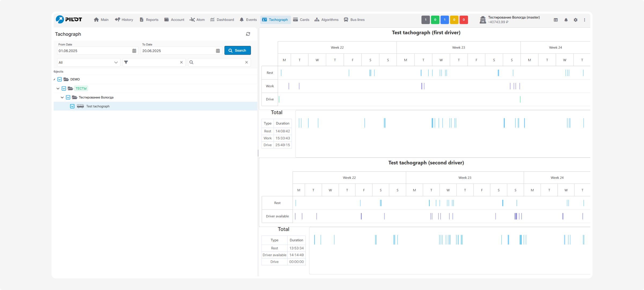
Task: Click the object search input field
Action: [219, 62]
